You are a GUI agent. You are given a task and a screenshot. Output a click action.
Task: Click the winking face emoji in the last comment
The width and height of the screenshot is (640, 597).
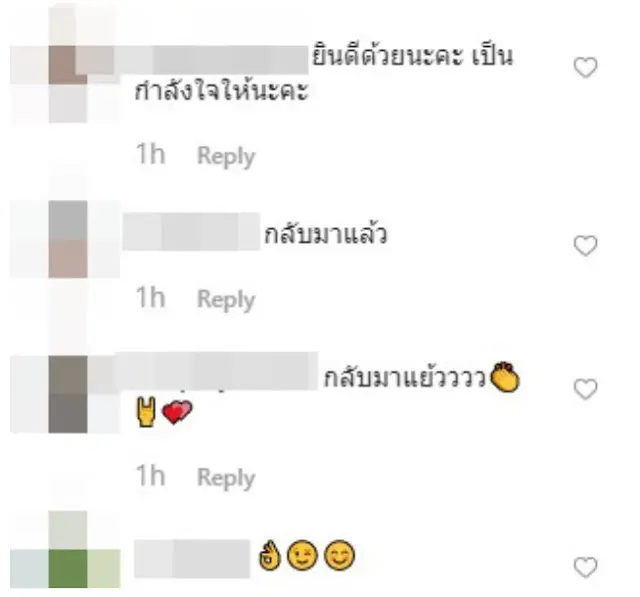302,555
